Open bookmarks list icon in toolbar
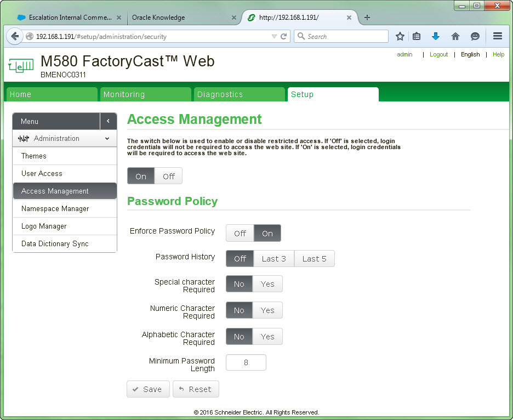 (417, 36)
